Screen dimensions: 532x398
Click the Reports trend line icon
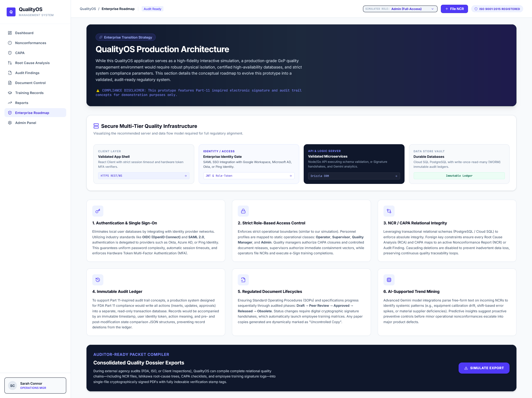(x=10, y=103)
